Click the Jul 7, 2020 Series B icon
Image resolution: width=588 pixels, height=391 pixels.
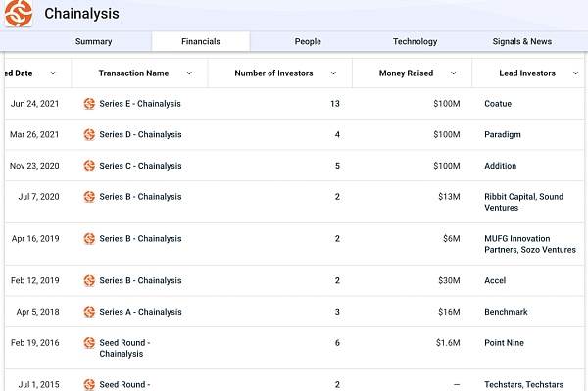[x=89, y=196]
